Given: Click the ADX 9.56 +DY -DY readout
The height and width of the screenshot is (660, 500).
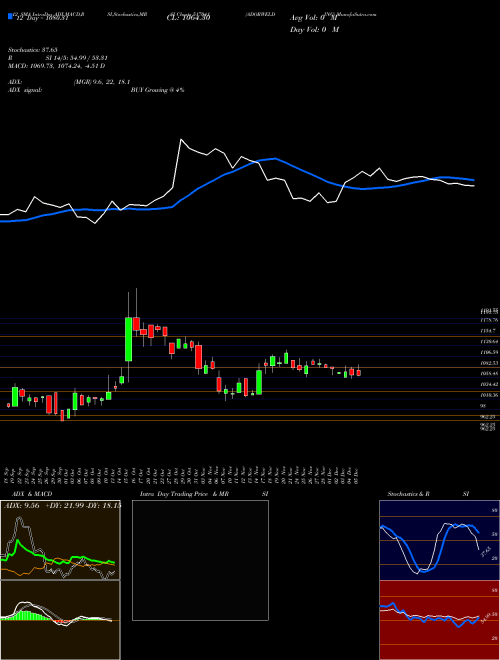Looking at the screenshot, I should 62,506.
